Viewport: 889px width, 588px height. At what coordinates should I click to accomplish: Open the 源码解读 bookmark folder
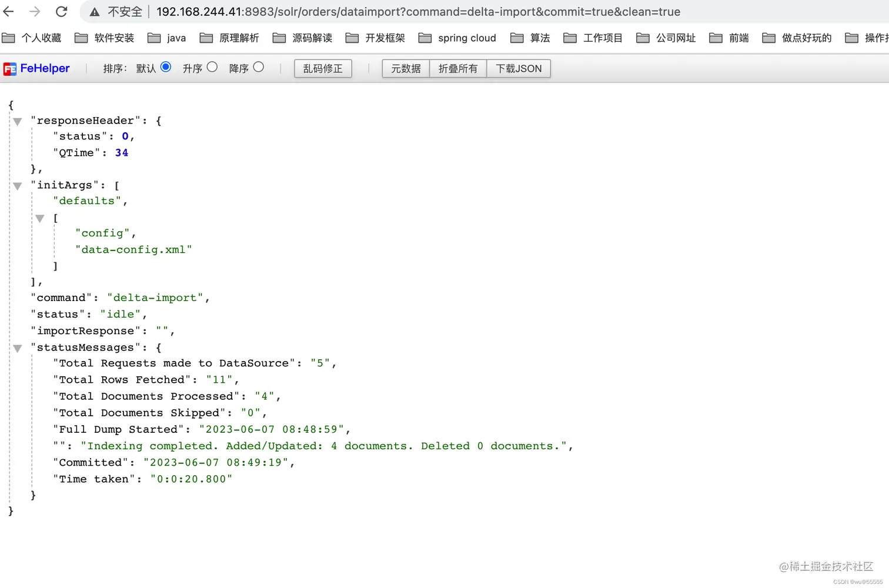303,38
